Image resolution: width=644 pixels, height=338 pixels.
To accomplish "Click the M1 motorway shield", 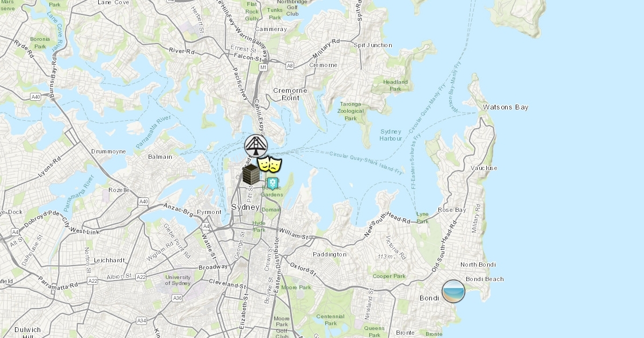I will click(x=263, y=68).
